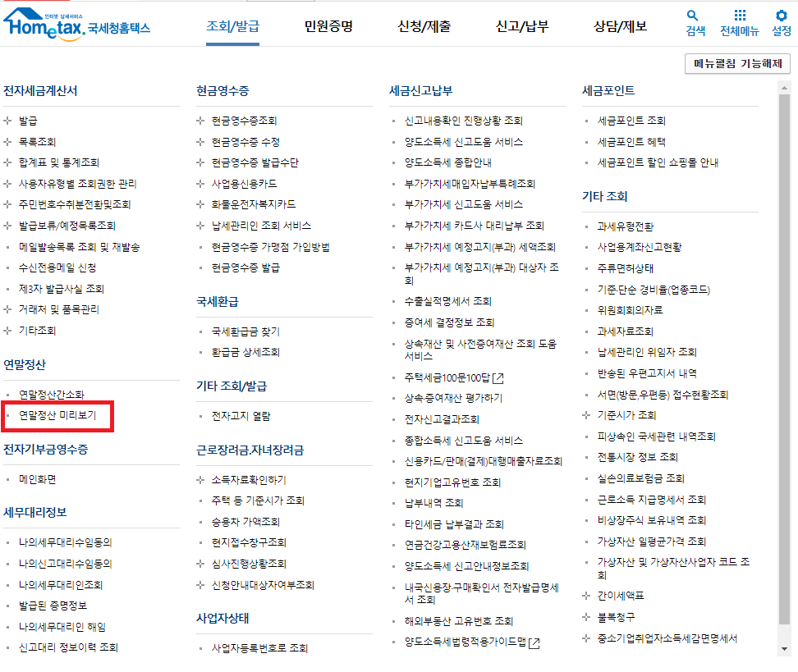Open the 검색 search icon
Screen dimensions: 798x672
point(692,16)
